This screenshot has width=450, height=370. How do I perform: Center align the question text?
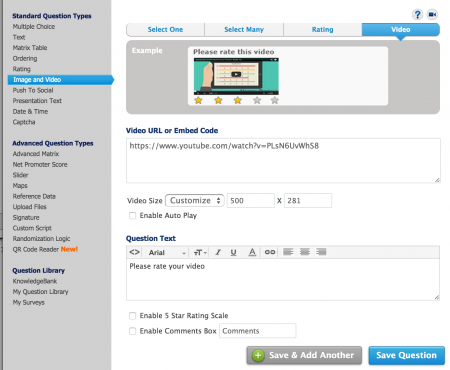[x=305, y=252]
